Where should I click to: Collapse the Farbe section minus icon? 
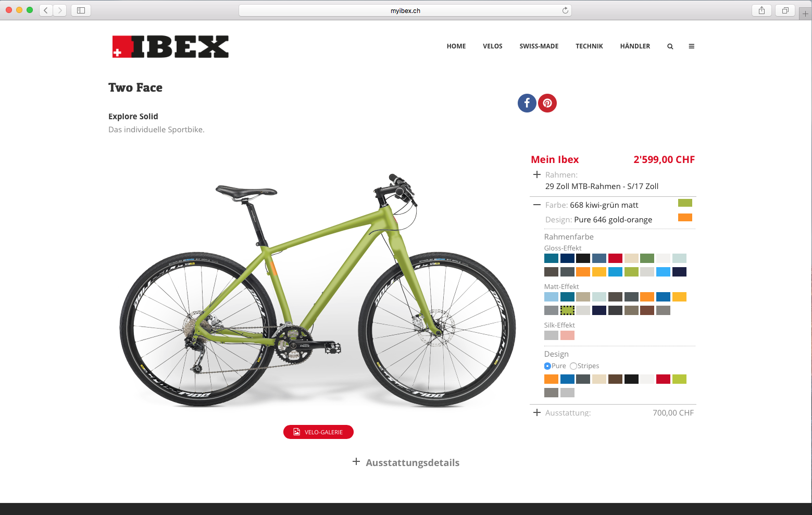pos(537,205)
